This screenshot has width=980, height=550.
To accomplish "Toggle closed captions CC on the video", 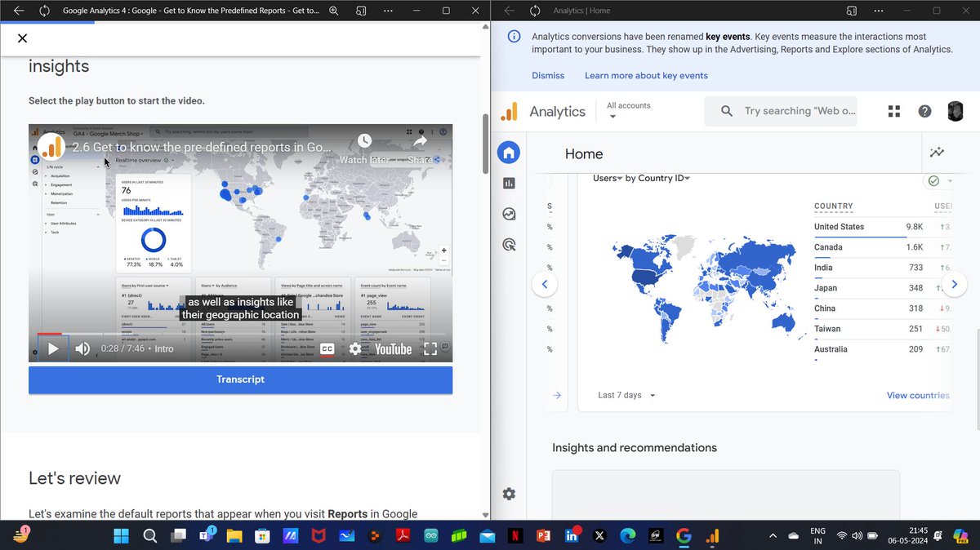I will [x=327, y=348].
